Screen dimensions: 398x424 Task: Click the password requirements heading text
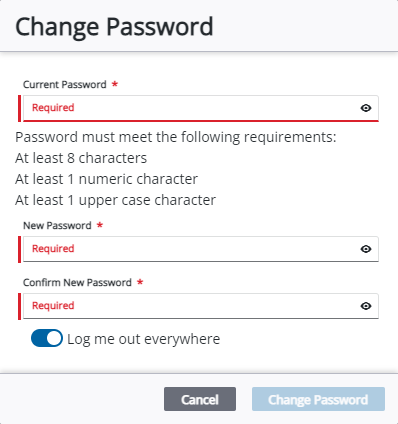(176, 137)
